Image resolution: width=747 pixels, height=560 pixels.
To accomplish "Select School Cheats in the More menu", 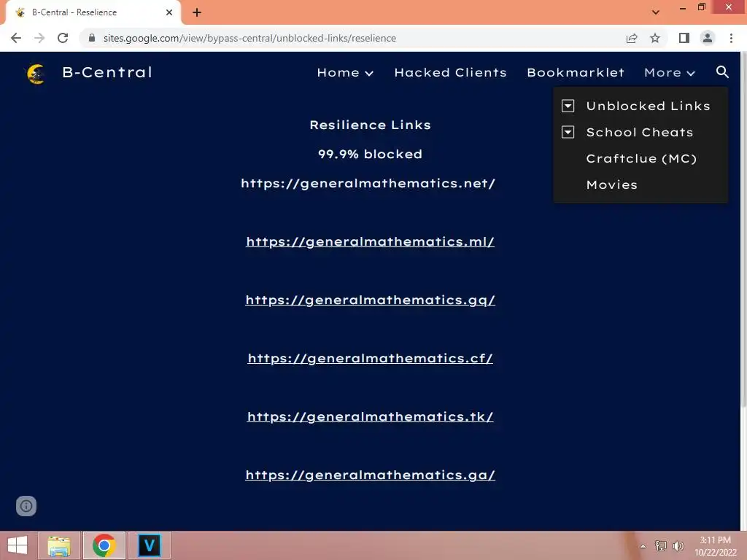I will [x=639, y=132].
